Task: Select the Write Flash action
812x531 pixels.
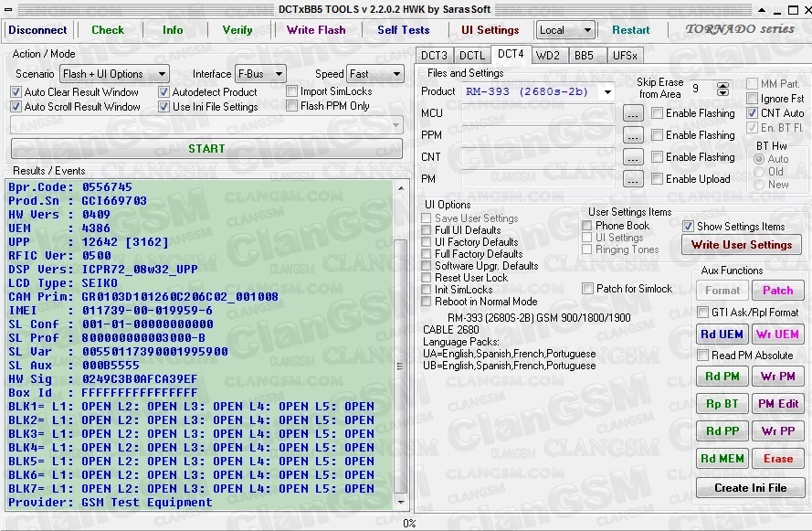Action: [316, 30]
